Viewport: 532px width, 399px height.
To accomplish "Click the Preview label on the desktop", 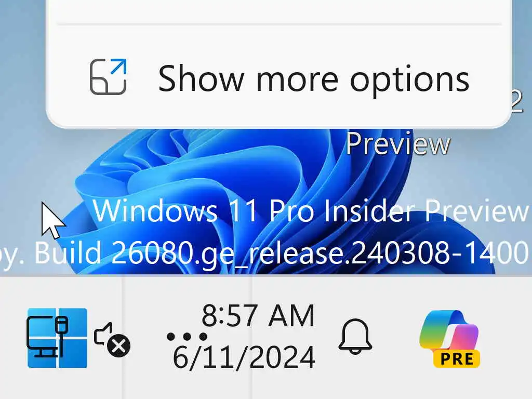I will point(398,144).
